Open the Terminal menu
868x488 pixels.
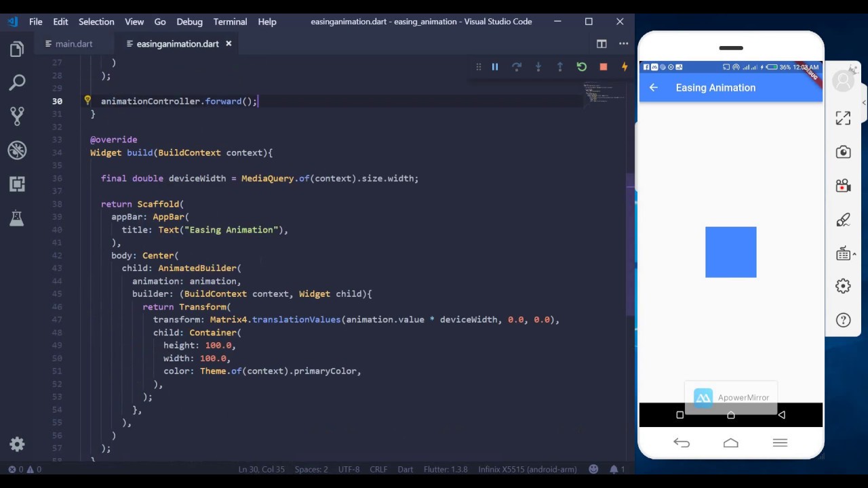tap(230, 22)
